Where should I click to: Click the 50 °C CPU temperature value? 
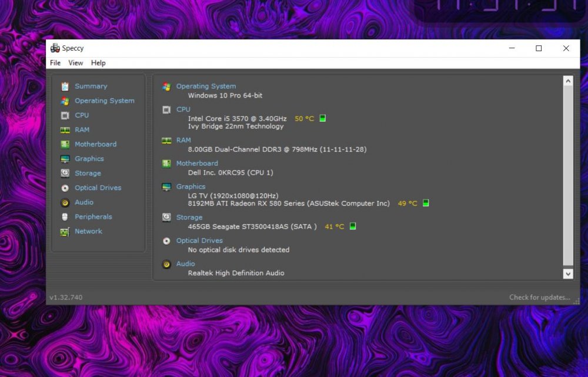(x=304, y=119)
